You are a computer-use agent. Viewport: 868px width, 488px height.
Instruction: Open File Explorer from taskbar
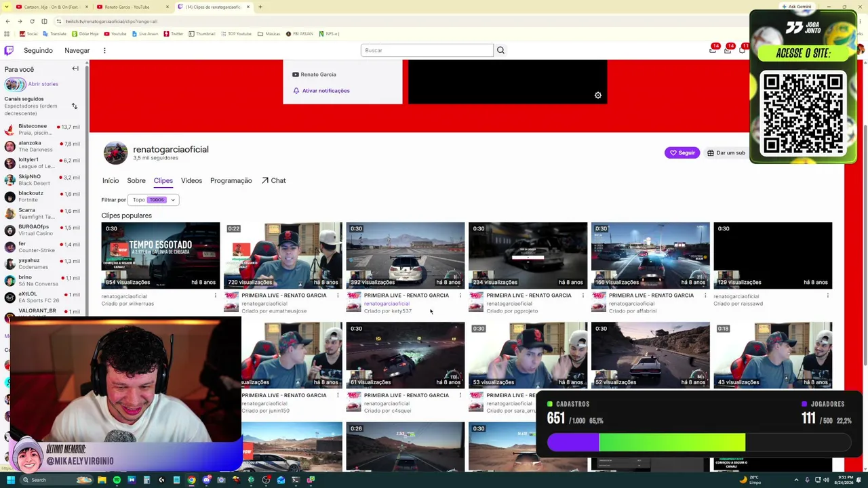click(102, 480)
